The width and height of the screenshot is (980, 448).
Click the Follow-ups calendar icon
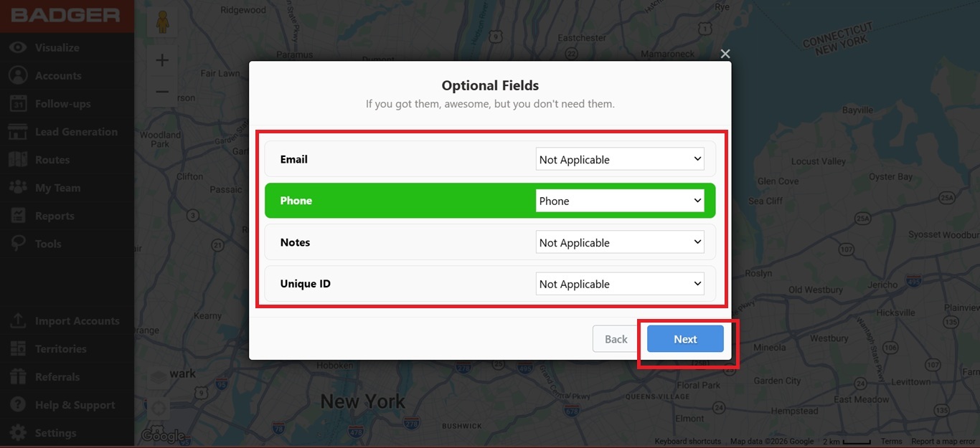[18, 104]
